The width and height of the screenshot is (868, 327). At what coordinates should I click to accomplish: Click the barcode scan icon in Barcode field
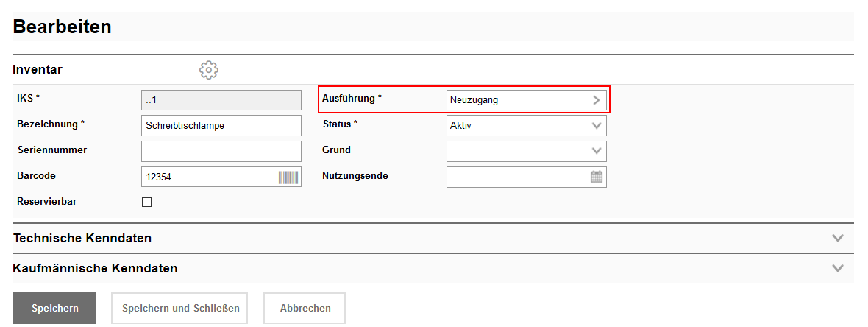point(288,177)
